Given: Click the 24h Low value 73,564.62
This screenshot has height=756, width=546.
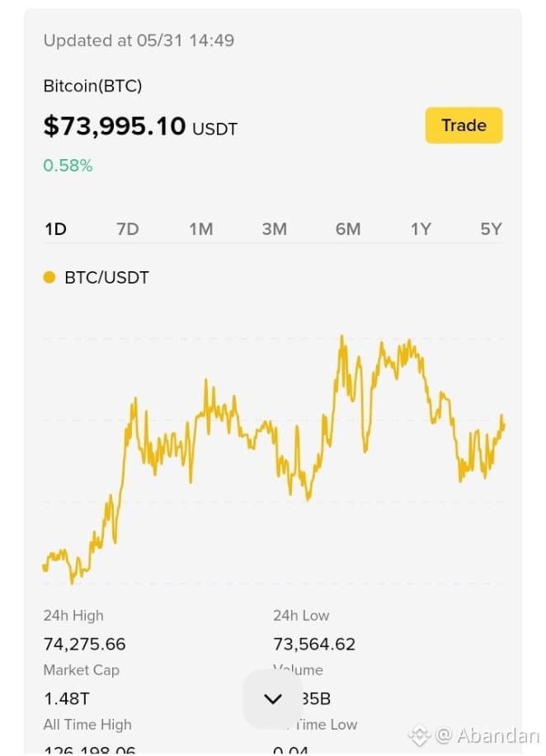Looking at the screenshot, I should (314, 644).
